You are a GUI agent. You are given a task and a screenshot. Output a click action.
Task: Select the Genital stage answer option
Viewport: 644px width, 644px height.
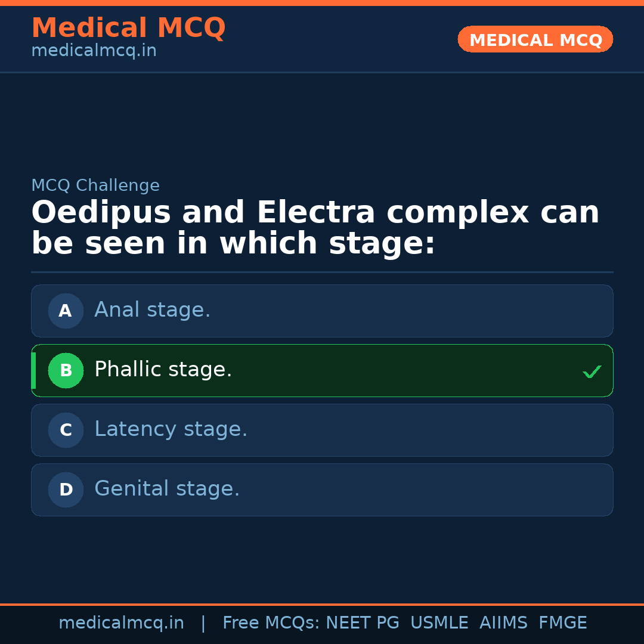tap(322, 490)
